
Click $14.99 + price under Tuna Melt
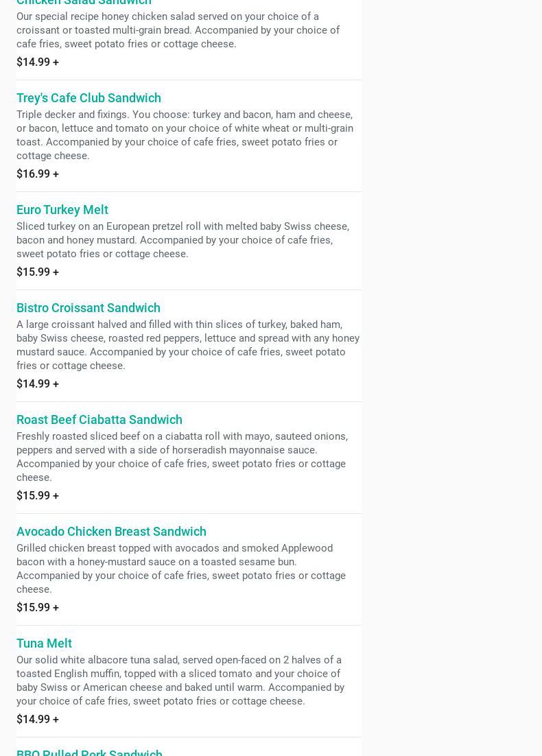click(x=38, y=720)
